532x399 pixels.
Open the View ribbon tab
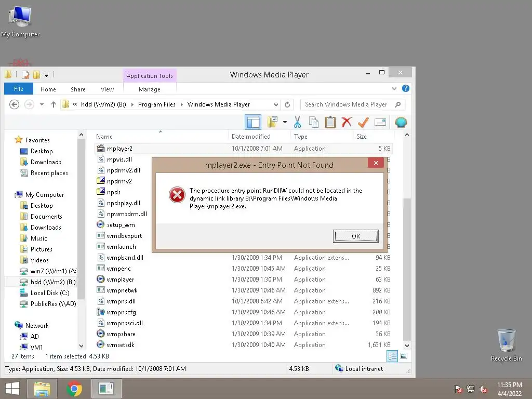click(x=107, y=89)
